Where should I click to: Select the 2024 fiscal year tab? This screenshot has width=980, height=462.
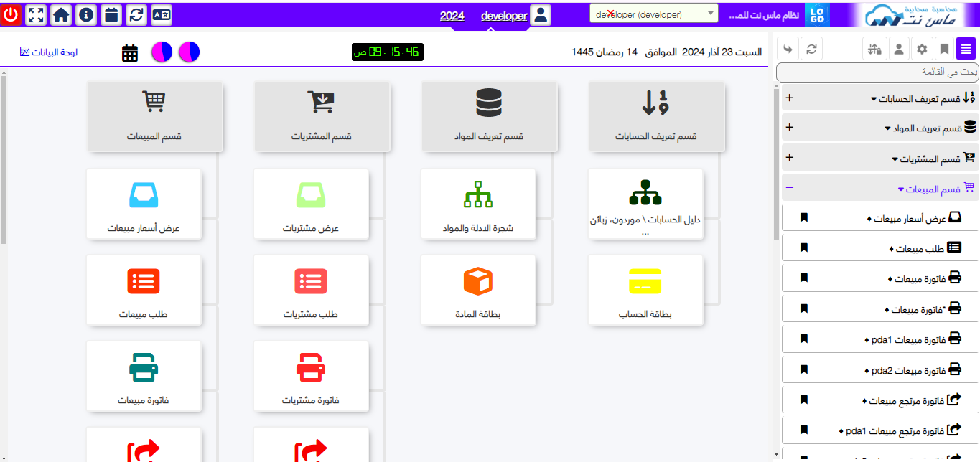coord(452,16)
